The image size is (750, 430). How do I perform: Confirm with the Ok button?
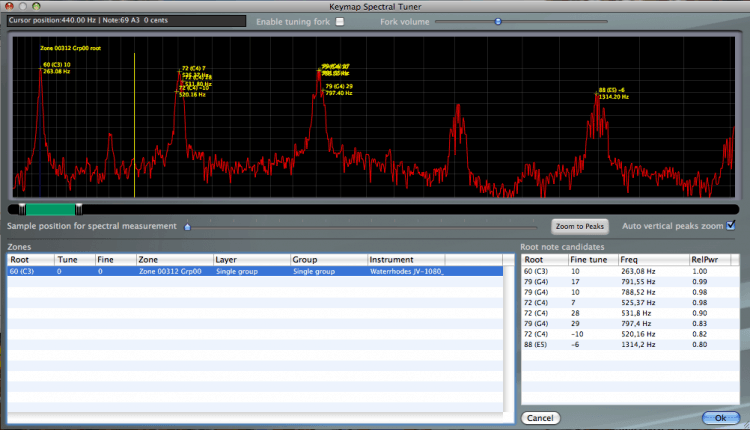click(720, 418)
